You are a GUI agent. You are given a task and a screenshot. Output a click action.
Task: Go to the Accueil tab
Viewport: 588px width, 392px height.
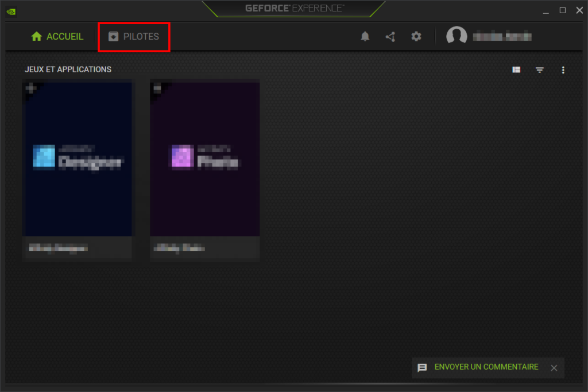pyautogui.click(x=57, y=37)
